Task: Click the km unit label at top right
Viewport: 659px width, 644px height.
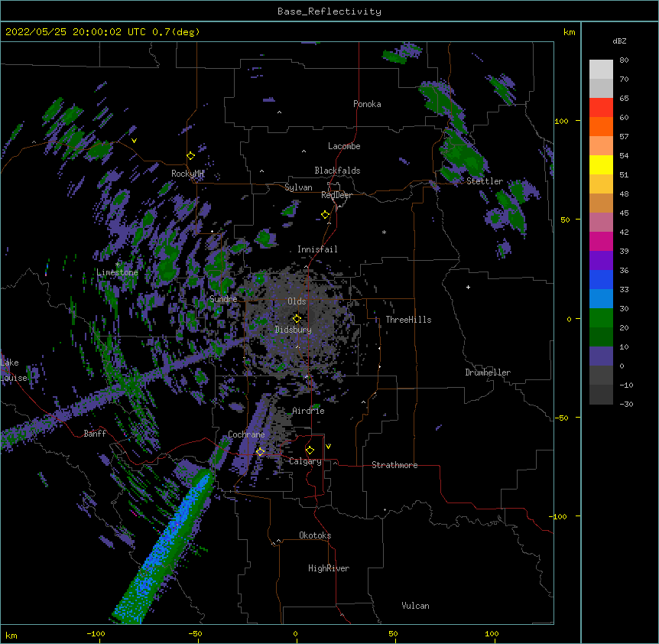Action: pyautogui.click(x=570, y=32)
